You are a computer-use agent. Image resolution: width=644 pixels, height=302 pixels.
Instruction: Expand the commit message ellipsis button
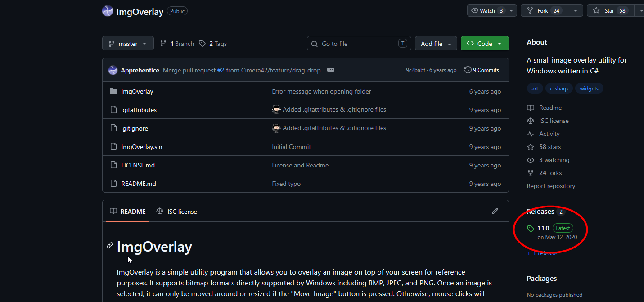[x=331, y=70]
